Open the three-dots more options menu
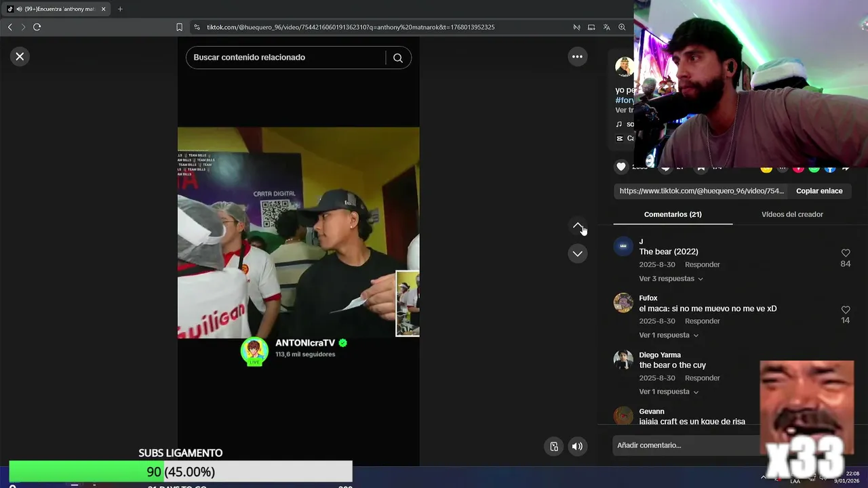The image size is (868, 488). [577, 57]
